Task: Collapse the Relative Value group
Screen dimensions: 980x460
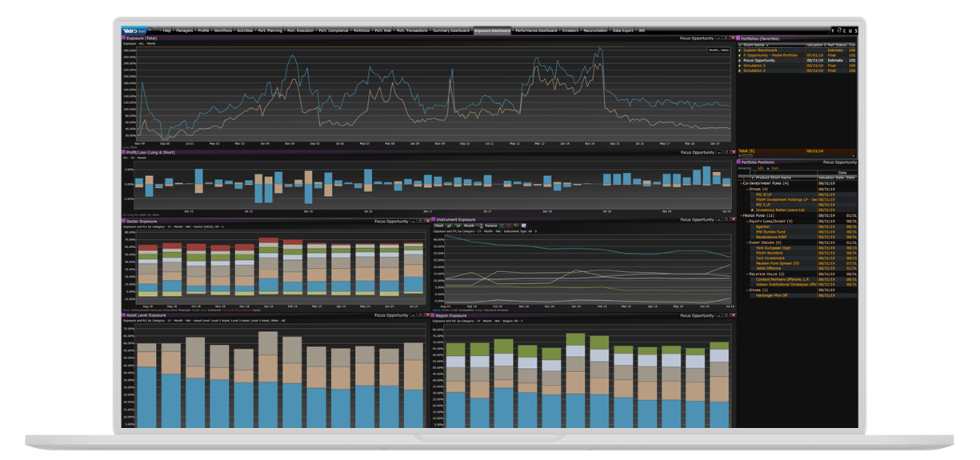Action: [x=747, y=274]
